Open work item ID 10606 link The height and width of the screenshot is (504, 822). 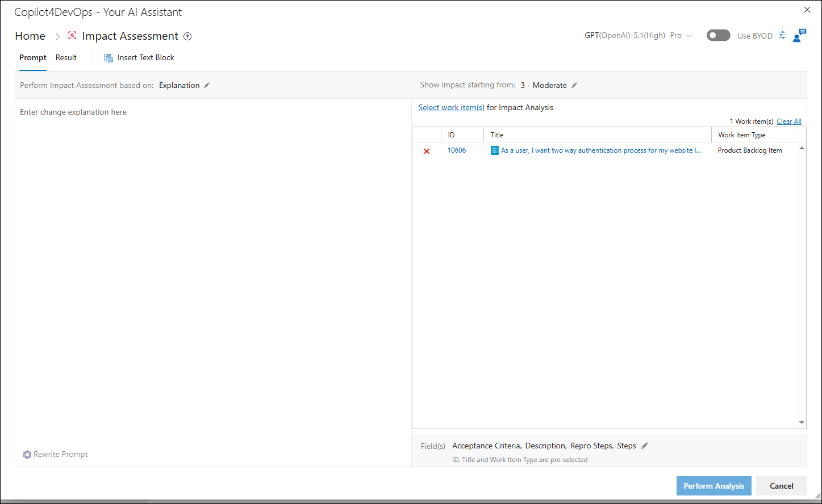tap(457, 150)
